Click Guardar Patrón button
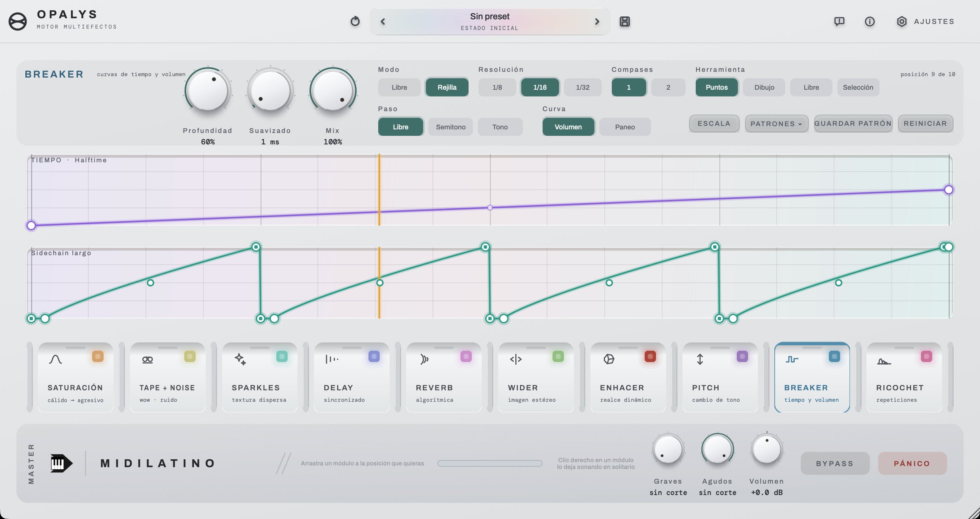This screenshot has width=980, height=519. click(x=853, y=124)
